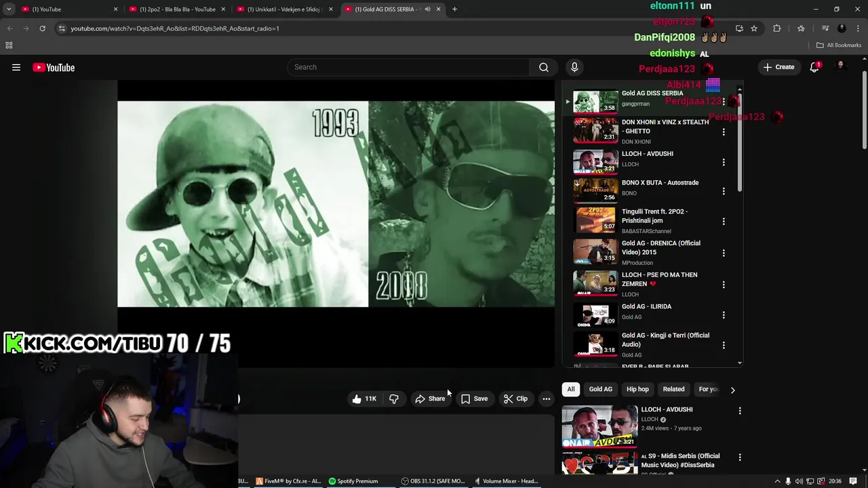This screenshot has width=868, height=488.
Task: Close the 2po2 - Bla Bla Bla tab
Action: coord(223,9)
